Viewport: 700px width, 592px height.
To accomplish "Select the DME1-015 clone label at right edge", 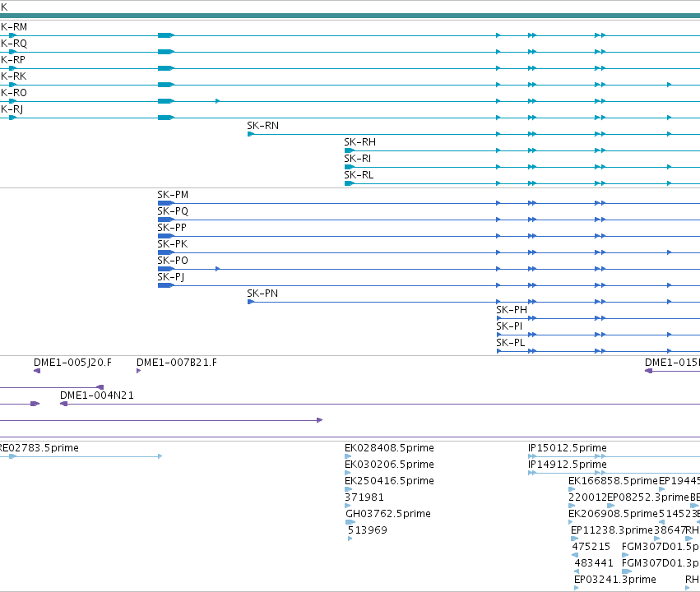I will 672,363.
